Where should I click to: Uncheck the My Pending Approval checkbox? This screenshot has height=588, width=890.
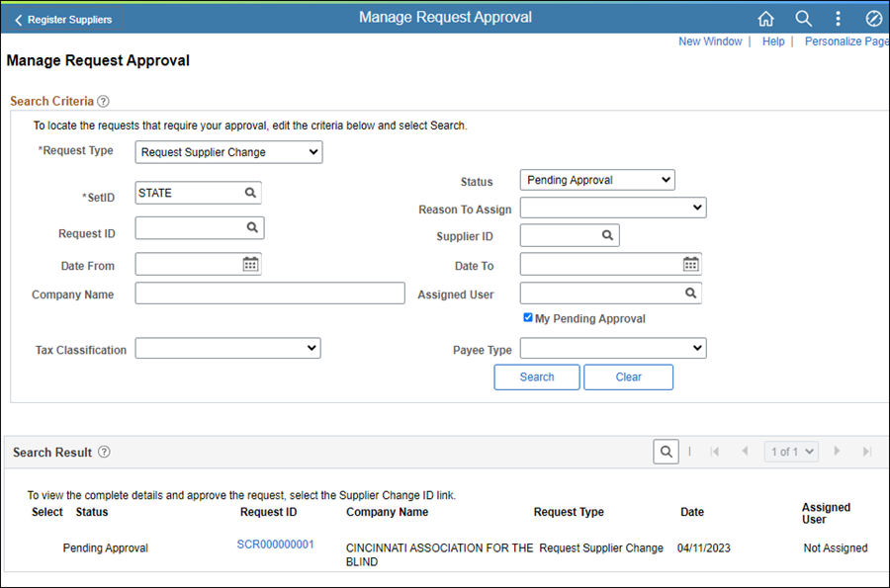point(528,317)
